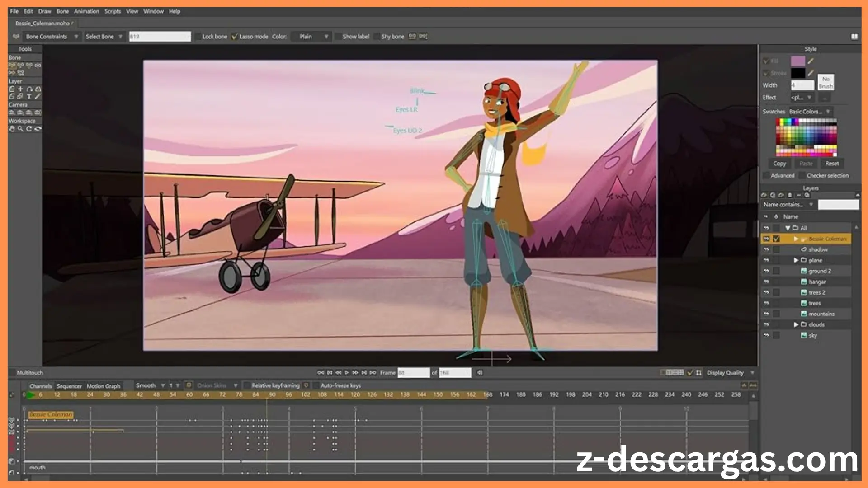This screenshot has width=868, height=488.
Task: Click the delete layer trash icon
Action: (790, 195)
